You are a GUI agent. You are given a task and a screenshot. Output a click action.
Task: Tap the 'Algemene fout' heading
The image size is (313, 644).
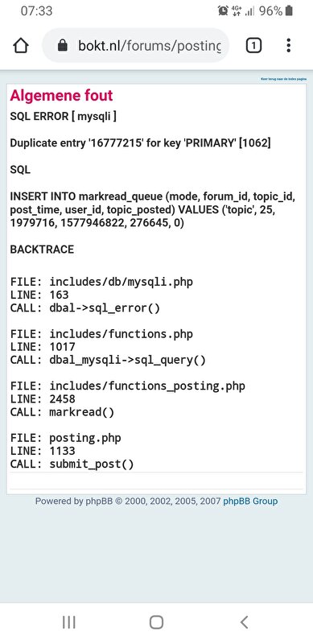pos(61,95)
